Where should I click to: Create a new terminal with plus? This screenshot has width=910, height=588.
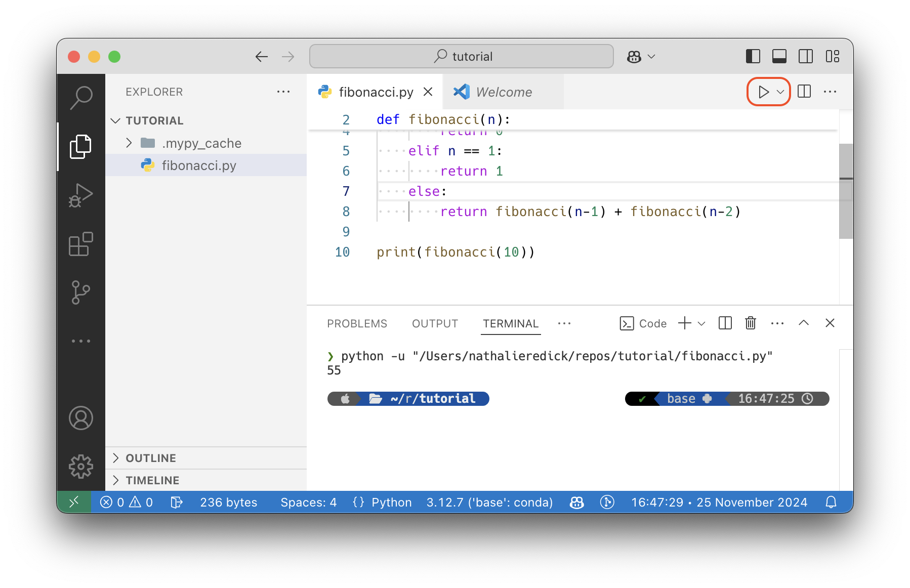tap(685, 323)
